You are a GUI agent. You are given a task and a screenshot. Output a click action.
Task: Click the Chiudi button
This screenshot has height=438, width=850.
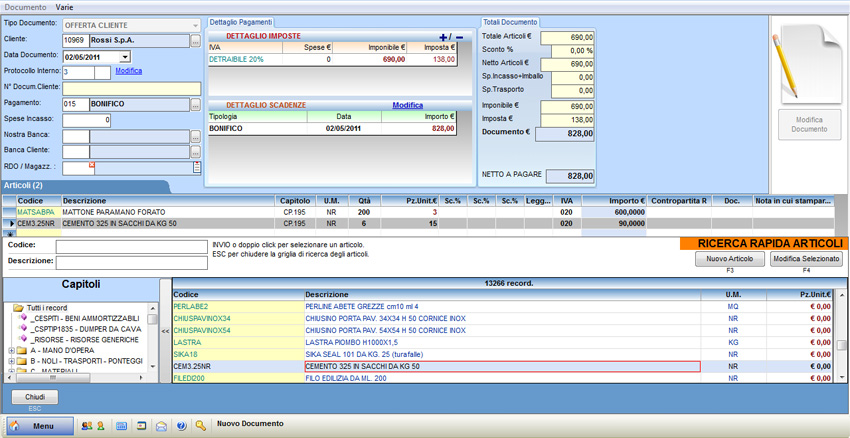click(x=35, y=397)
